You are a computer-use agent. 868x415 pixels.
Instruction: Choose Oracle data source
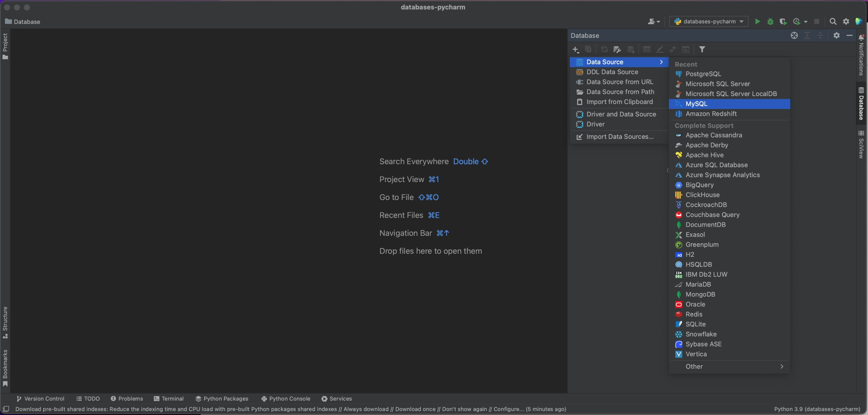click(x=729, y=304)
